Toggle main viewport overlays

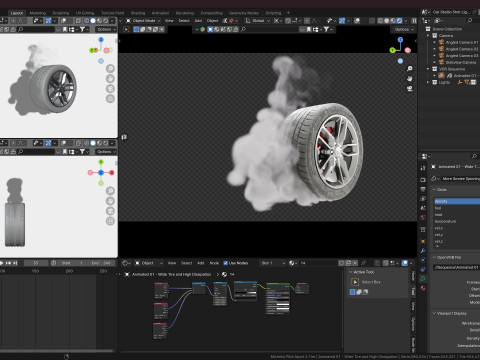tap(357, 21)
